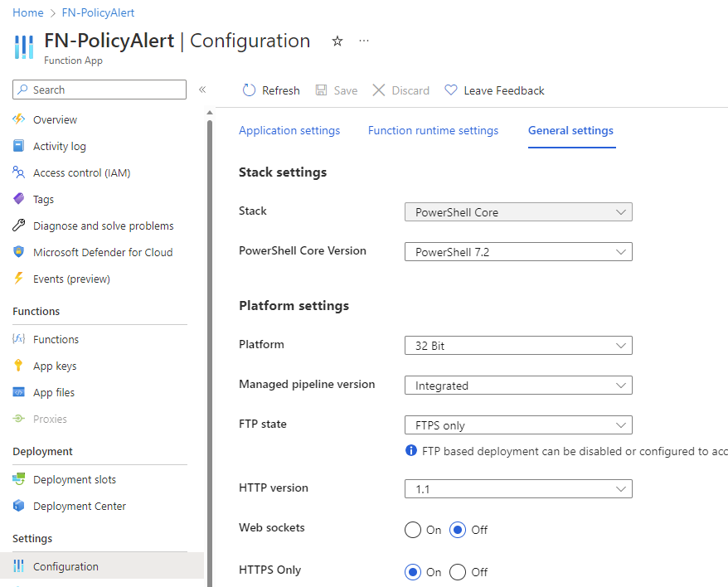Click the Function App icon beside the title

click(24, 47)
